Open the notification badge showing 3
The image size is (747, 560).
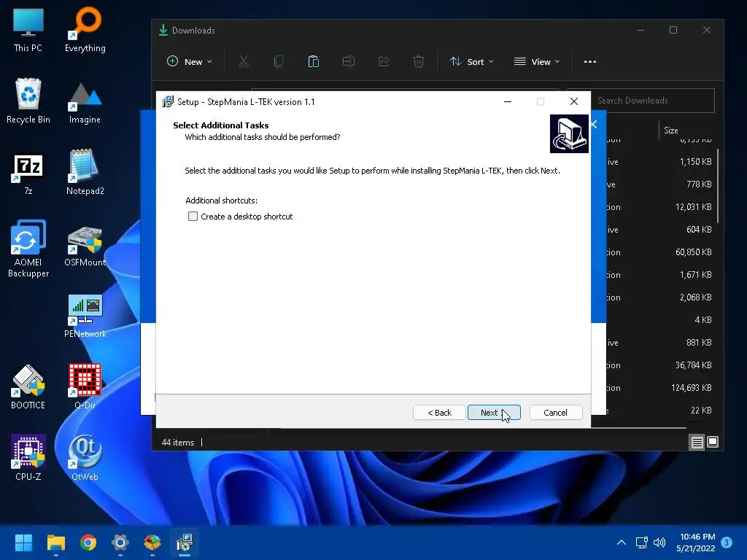pos(727,542)
